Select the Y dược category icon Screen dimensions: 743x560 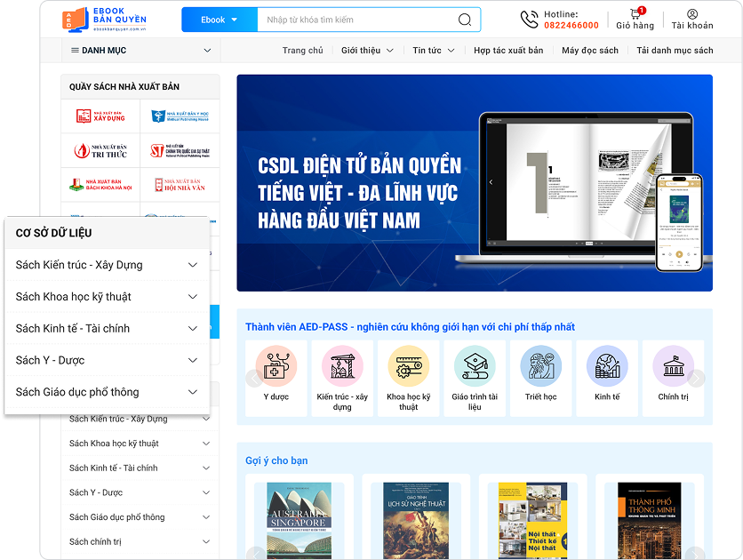[276, 364]
